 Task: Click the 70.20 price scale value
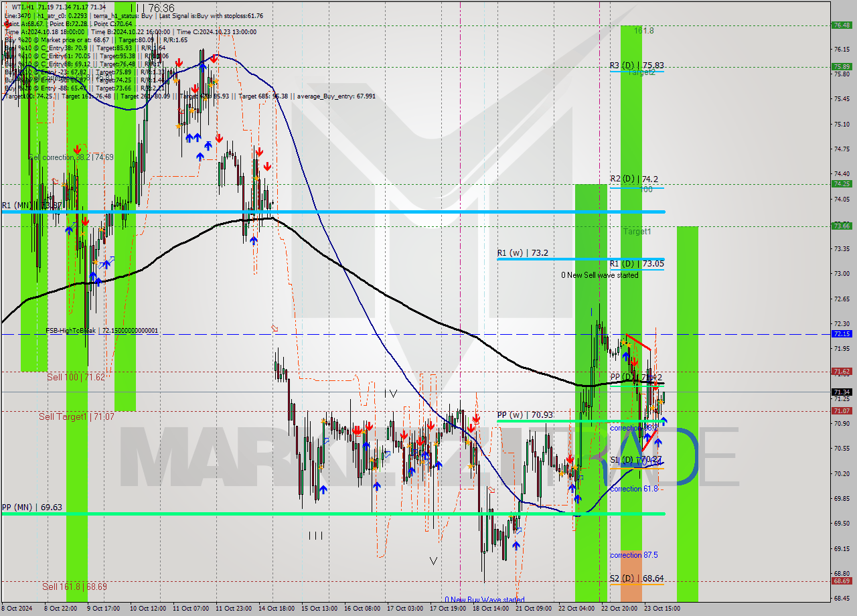(842, 473)
